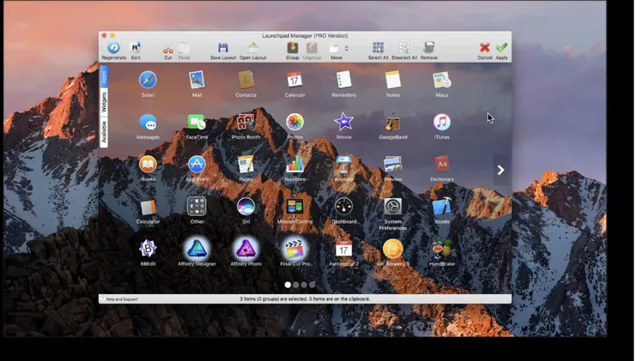
Task: Select the iMovie app icon
Action: 343,122
